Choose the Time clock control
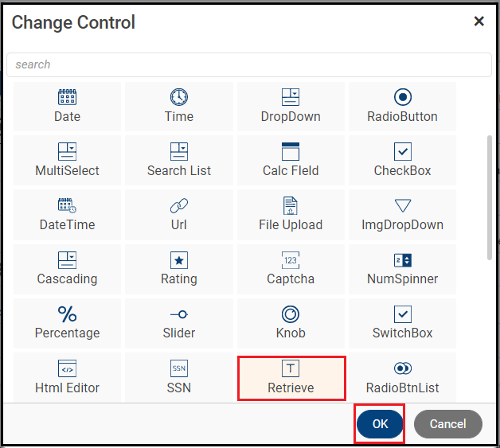 coord(179,106)
